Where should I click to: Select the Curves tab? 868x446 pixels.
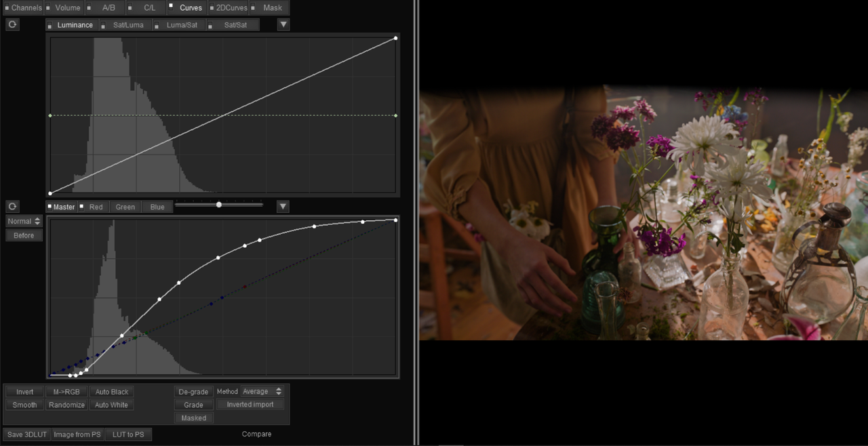186,8
